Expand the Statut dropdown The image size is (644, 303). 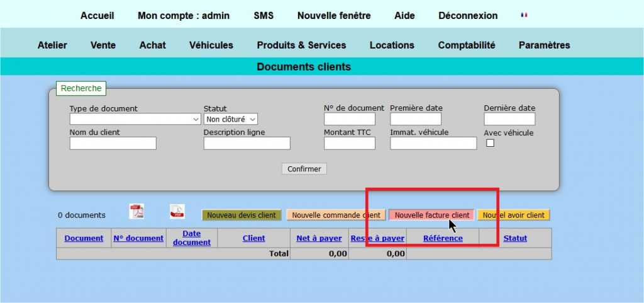[x=231, y=119]
